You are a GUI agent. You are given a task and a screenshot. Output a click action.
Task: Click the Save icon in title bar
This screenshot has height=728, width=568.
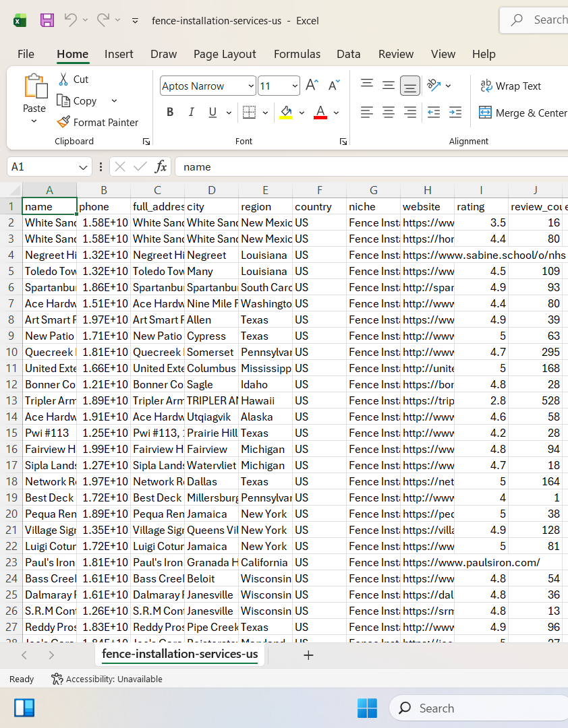point(47,20)
